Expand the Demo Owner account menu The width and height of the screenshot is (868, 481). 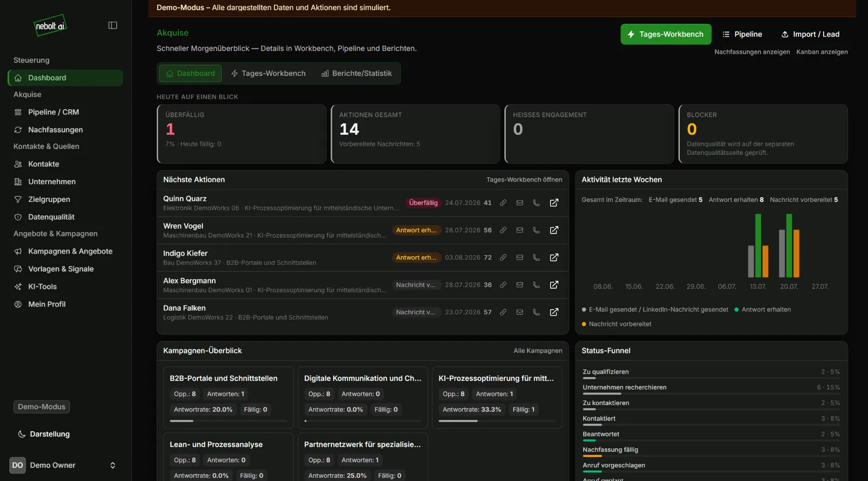65,465
